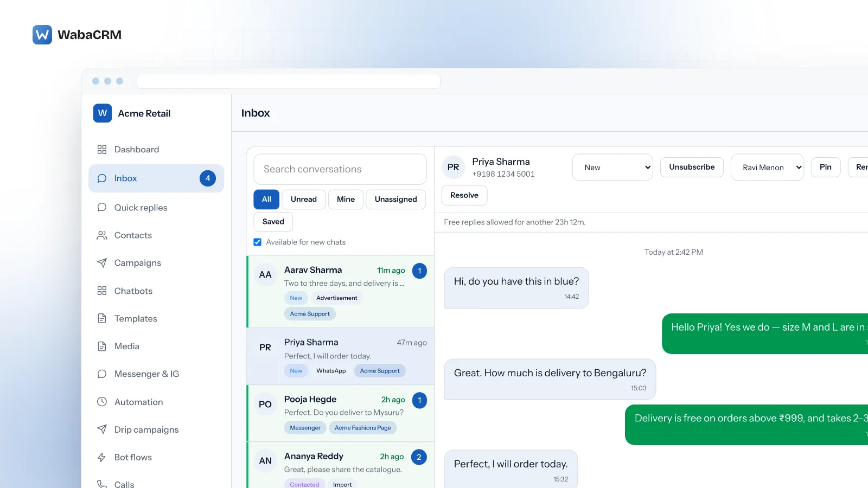Click the Resolve button
This screenshot has width=868, height=488.
point(464,195)
